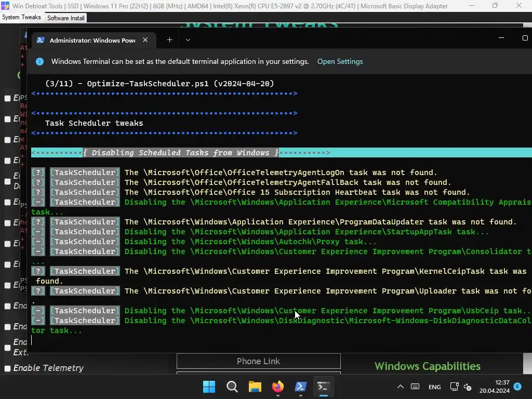
Task: Toggle the Enable Telemetry checkbox
Action: (7, 368)
